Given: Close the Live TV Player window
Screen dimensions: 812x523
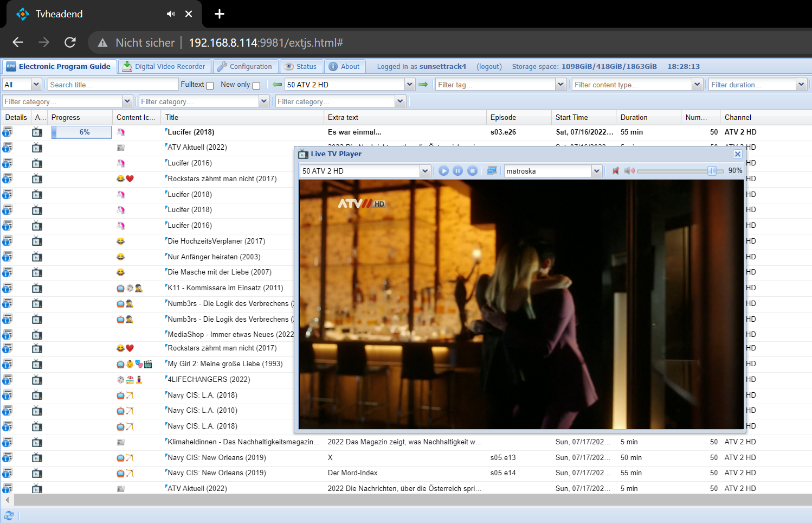Looking at the screenshot, I should coord(737,154).
